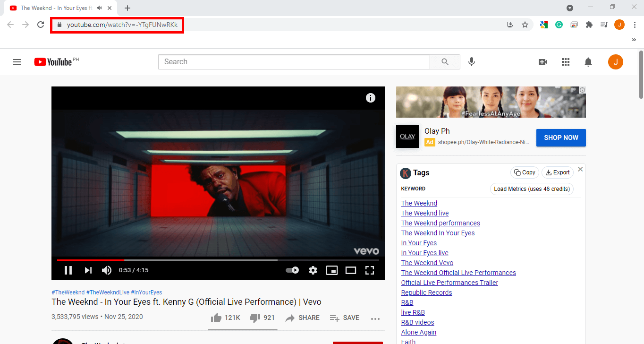Viewport: 644px width, 344px height.
Task: Show hidden bookmarks chevron
Action: (634, 40)
